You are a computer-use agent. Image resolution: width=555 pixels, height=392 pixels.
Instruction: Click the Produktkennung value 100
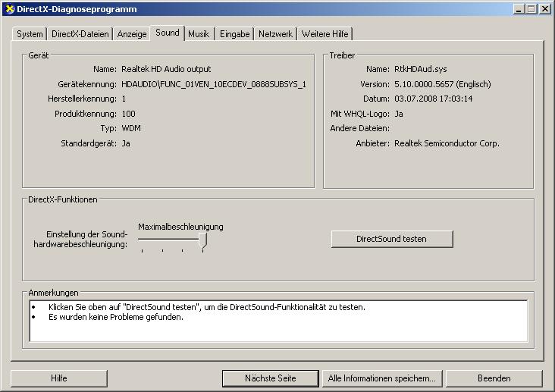click(x=128, y=114)
